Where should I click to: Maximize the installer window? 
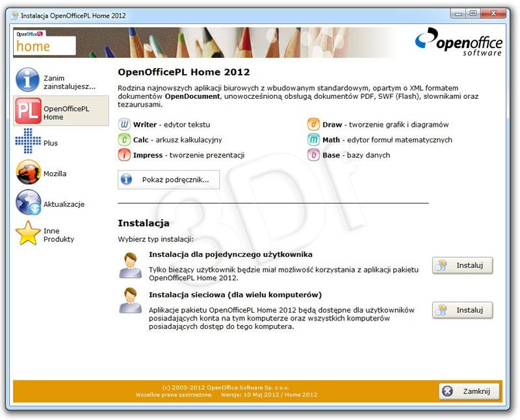point(473,14)
